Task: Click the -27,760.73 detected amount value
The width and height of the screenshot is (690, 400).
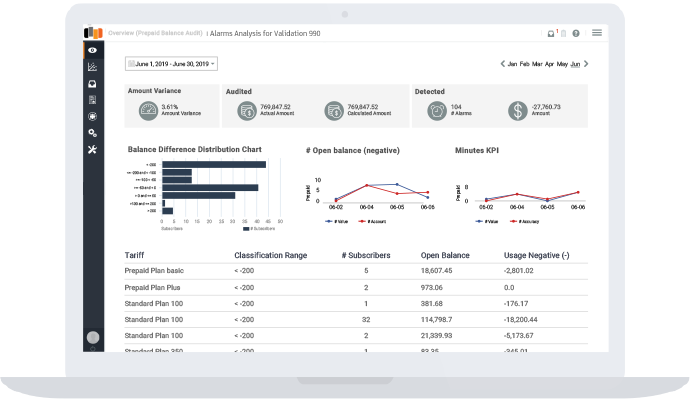Action: pos(546,107)
